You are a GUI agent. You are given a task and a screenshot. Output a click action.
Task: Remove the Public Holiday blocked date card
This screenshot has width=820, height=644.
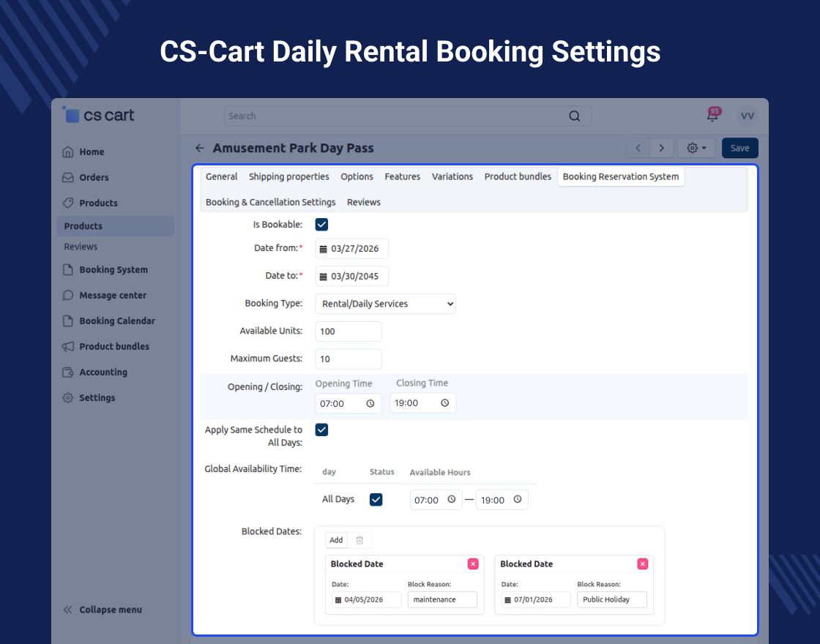point(642,563)
